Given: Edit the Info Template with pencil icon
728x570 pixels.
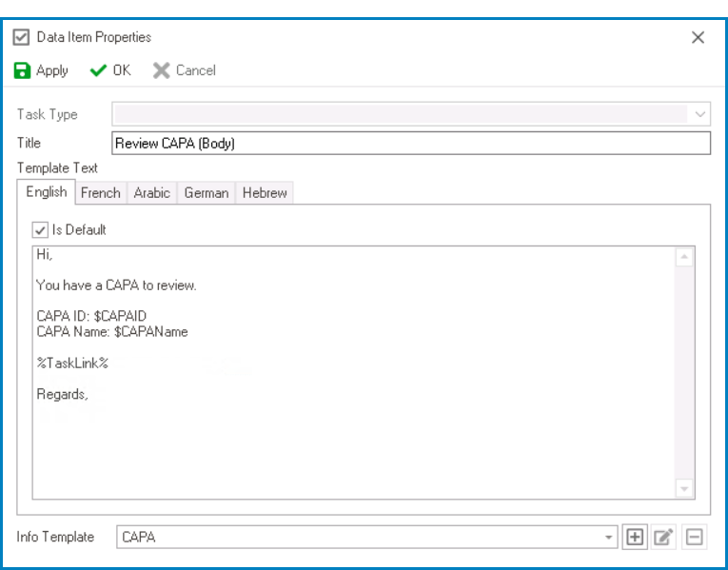Looking at the screenshot, I should point(663,537).
